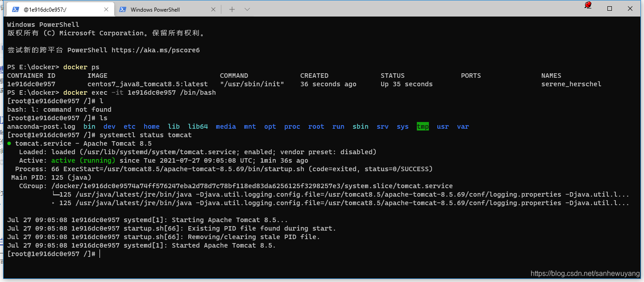The height and width of the screenshot is (282, 644).
Task: Click the cursor at the last prompt line
Action: click(x=100, y=254)
